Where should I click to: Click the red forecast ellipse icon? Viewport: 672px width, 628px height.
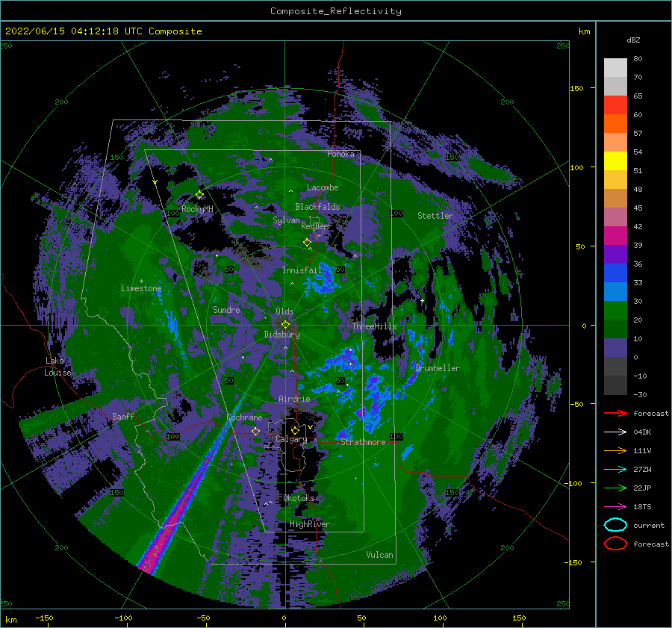pos(615,544)
